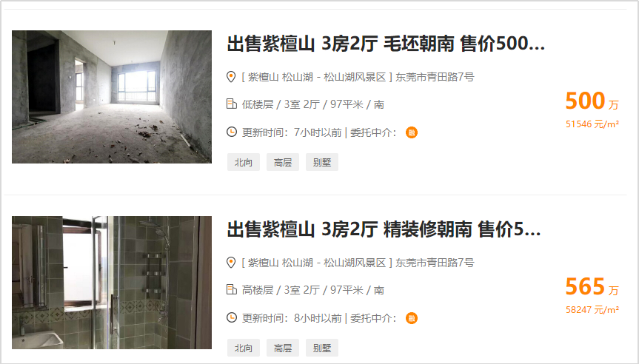Click location pin icon in second listing
639x364 pixels.
pos(231,262)
